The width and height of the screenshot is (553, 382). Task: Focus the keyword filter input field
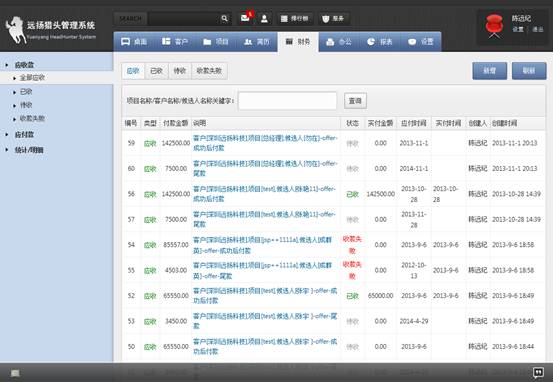(287, 101)
